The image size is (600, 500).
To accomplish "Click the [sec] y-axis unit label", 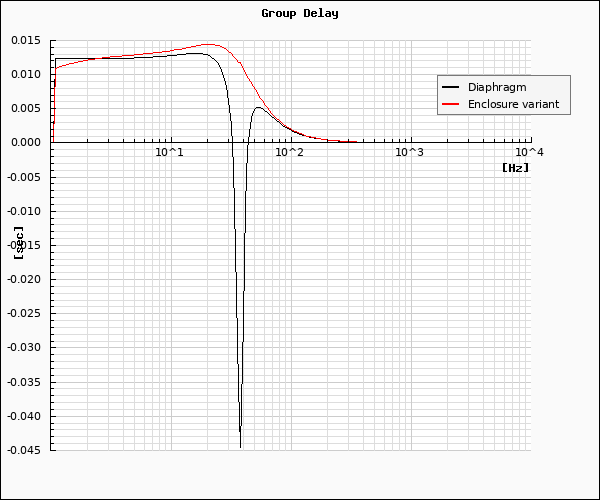I will click(19, 244).
